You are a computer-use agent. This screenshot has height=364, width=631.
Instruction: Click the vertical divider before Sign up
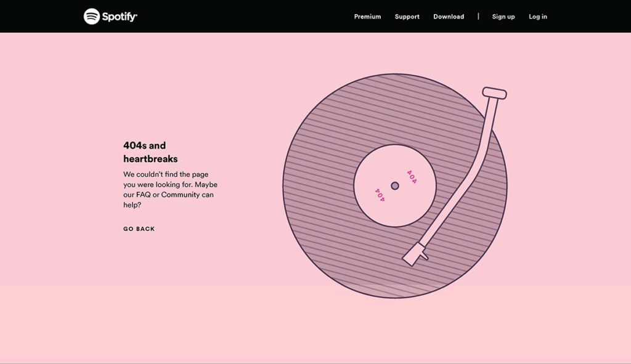pyautogui.click(x=478, y=17)
